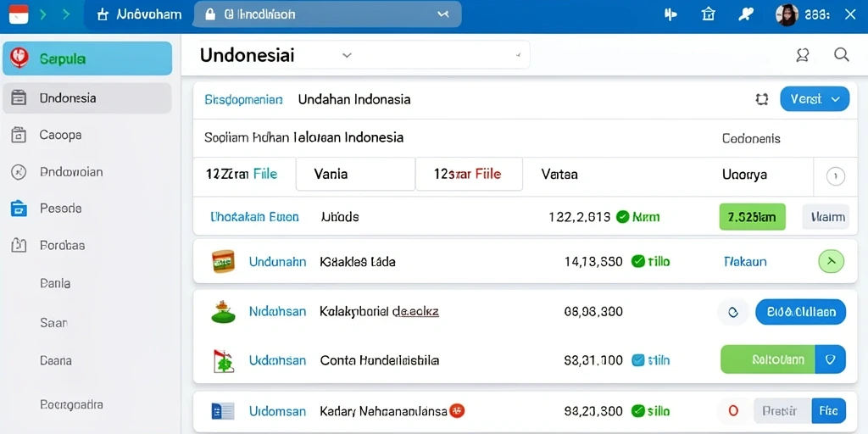Open the Uhokakan Euon link
Viewport: 868px width, 434px height.
tap(254, 217)
